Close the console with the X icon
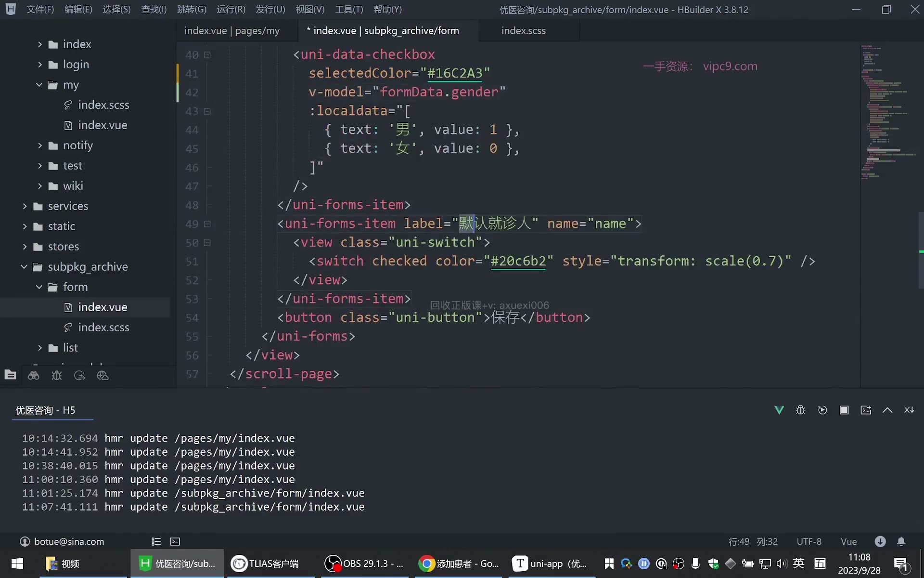The height and width of the screenshot is (578, 924). pos(909,410)
